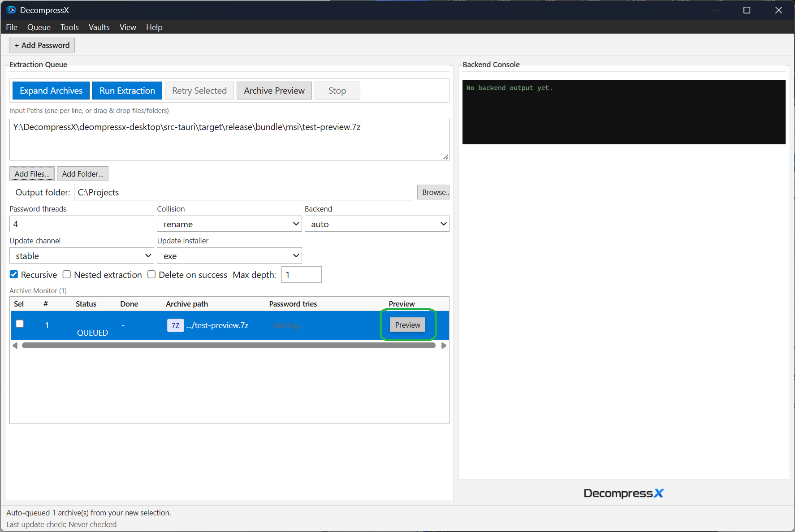Click Add Folder... button
The height and width of the screenshot is (532, 795).
point(82,174)
